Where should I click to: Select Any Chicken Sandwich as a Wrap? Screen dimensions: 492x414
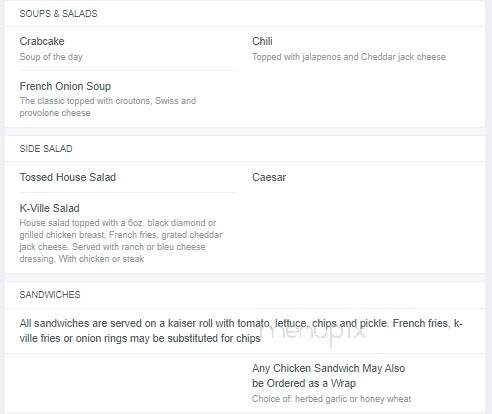pos(329,376)
